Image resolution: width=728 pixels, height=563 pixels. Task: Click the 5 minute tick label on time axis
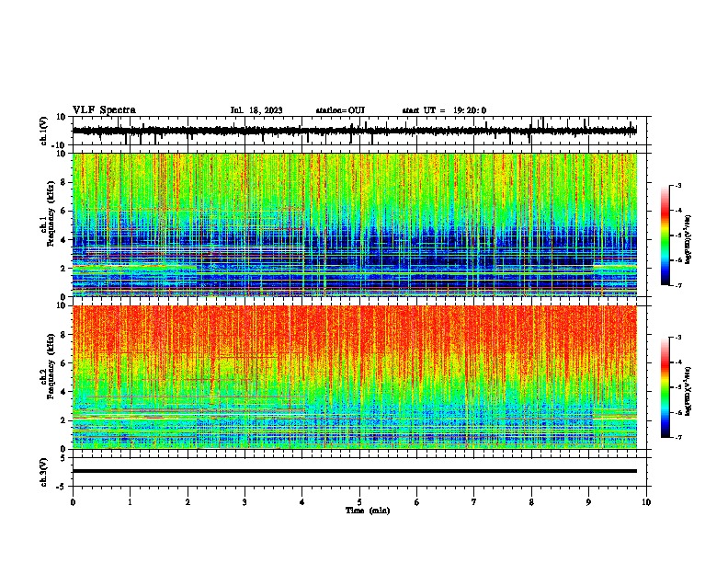click(x=359, y=502)
